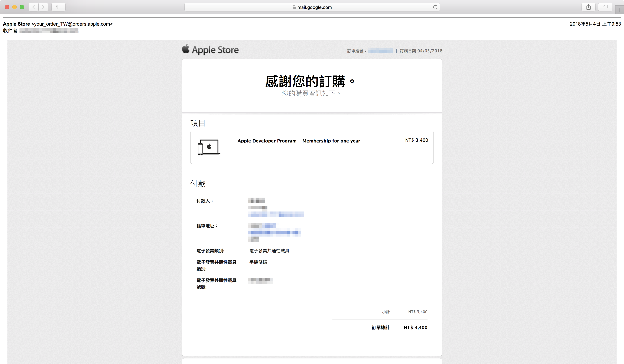Click the Apple Developer Program device thumbnail

209,147
